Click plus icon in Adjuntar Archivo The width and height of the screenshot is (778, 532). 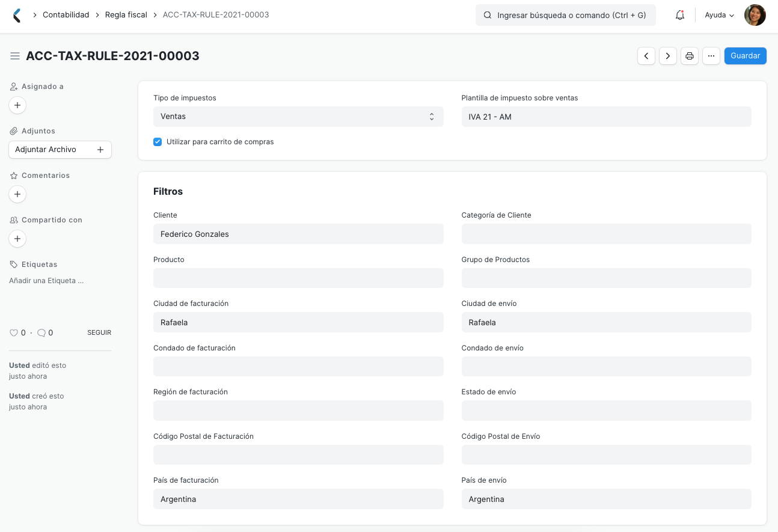pyautogui.click(x=100, y=150)
